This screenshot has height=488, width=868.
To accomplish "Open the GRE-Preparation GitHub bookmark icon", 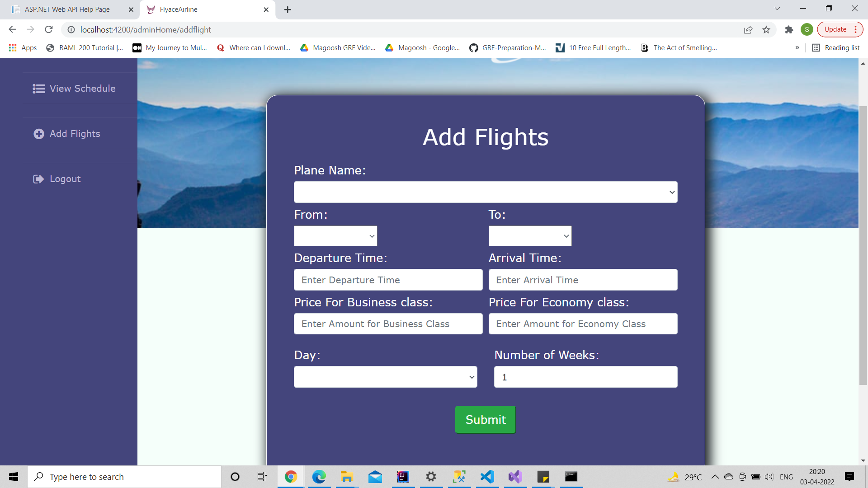I will (473, 47).
